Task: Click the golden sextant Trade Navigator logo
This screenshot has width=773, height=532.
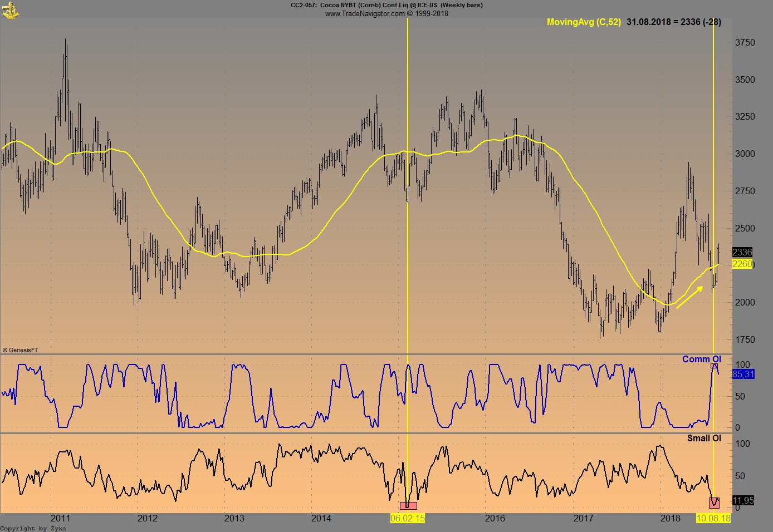Action: point(12,10)
